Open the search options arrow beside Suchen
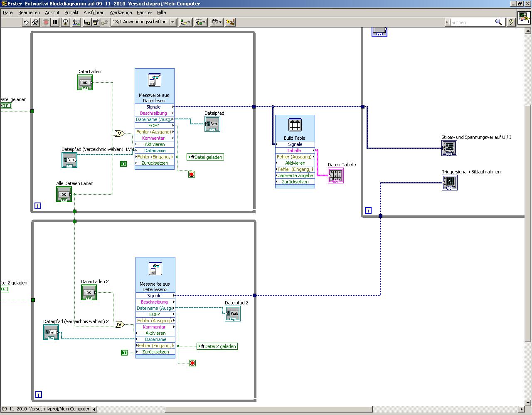Viewport: 532px width, 415px height. [448, 22]
